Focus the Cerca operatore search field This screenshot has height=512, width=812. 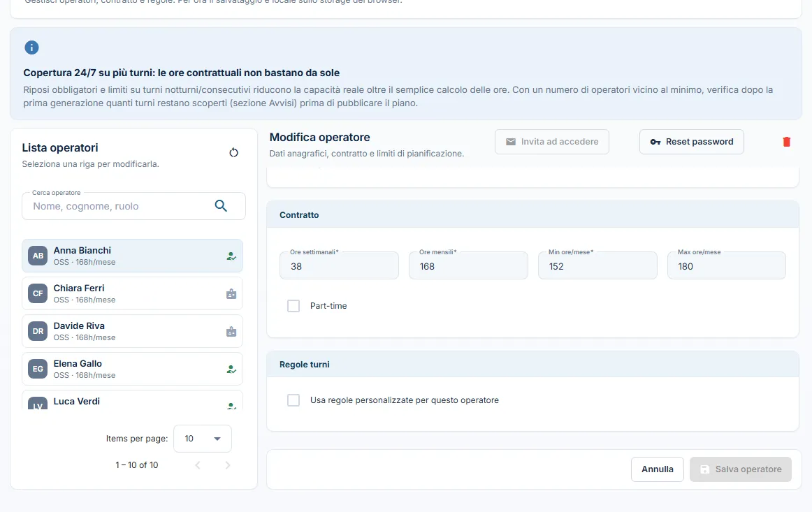[x=133, y=206]
